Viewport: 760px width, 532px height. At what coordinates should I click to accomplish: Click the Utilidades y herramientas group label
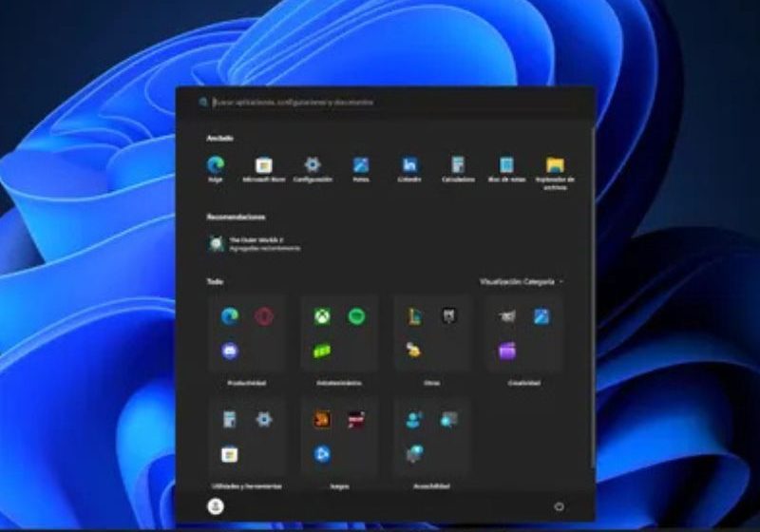tap(247, 486)
